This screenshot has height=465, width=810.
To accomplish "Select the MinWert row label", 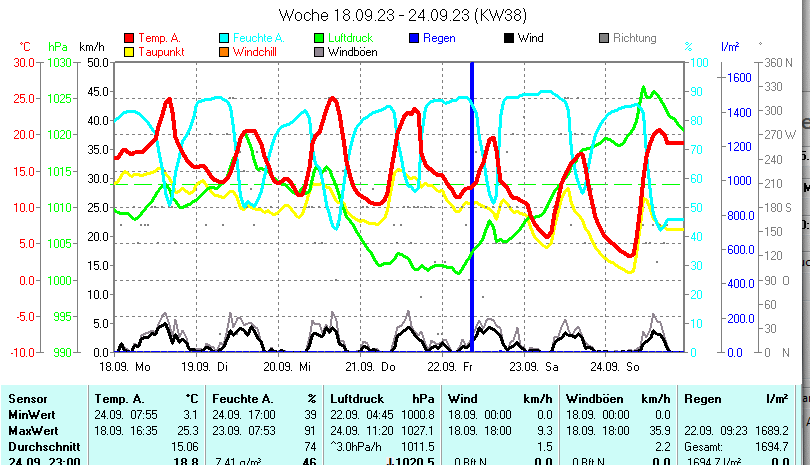I will click(x=30, y=414).
